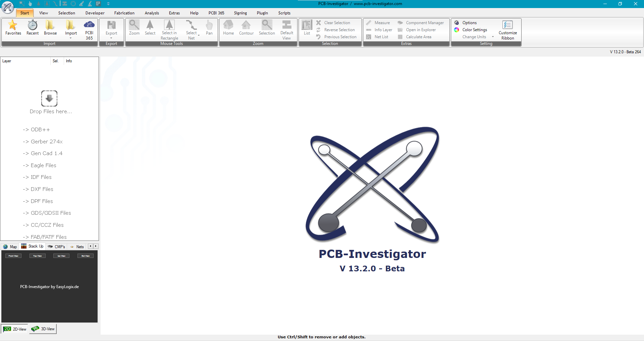Viewport: 644px width, 341px height.
Task: Switch to the Map panel tab
Action: (x=10, y=247)
